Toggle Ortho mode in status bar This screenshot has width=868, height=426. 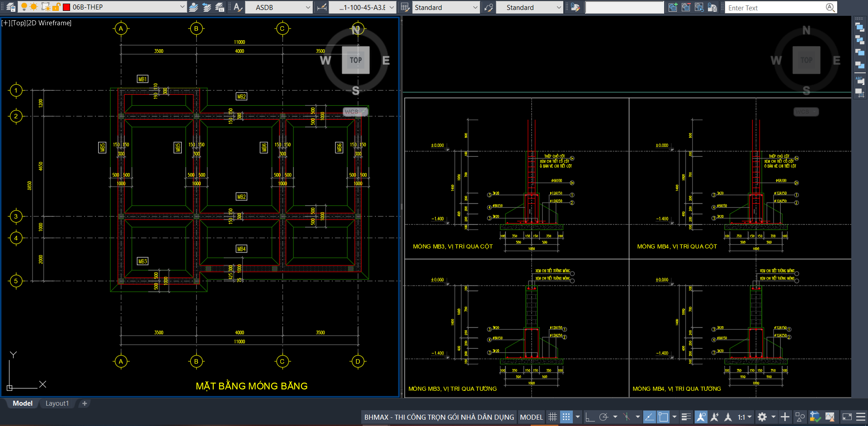pyautogui.click(x=590, y=417)
